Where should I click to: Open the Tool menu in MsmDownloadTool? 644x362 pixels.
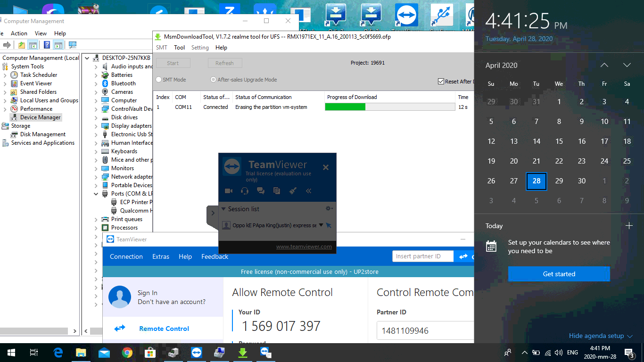click(x=179, y=48)
